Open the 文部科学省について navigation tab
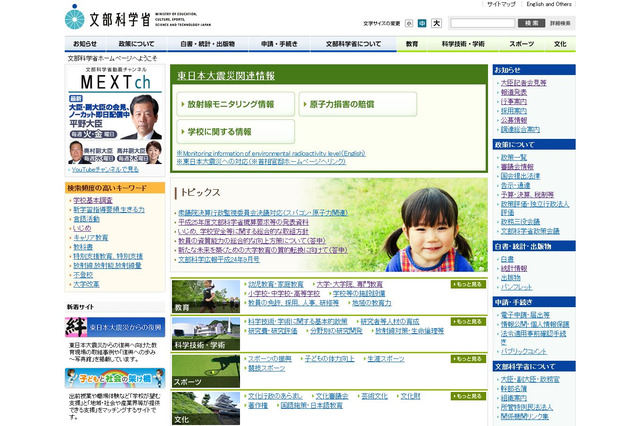The width and height of the screenshot is (640, 426). pyautogui.click(x=353, y=44)
